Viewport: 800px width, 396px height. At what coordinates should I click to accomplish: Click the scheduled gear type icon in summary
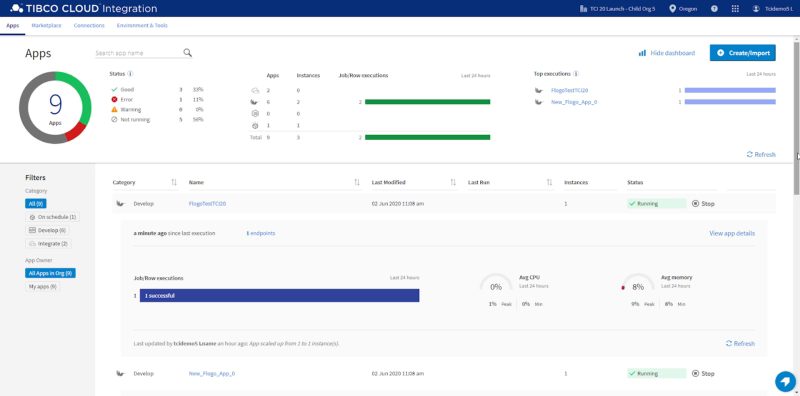pos(255,126)
